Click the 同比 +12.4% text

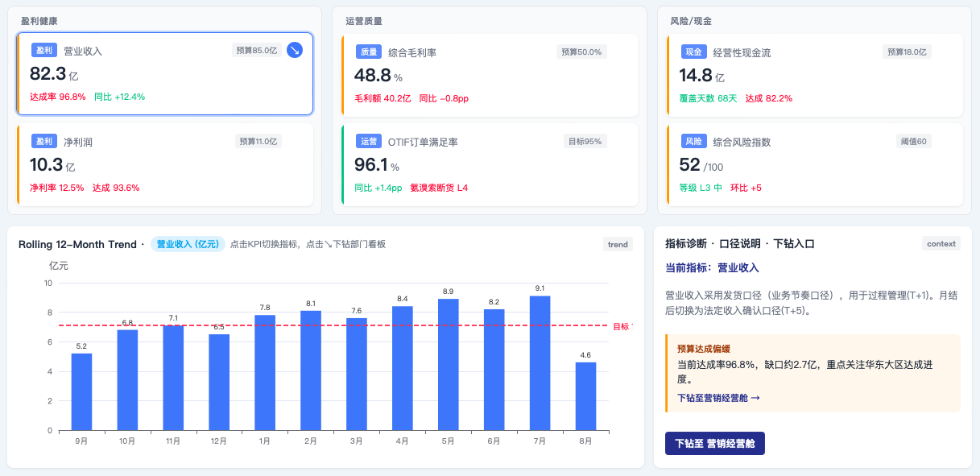click(119, 97)
